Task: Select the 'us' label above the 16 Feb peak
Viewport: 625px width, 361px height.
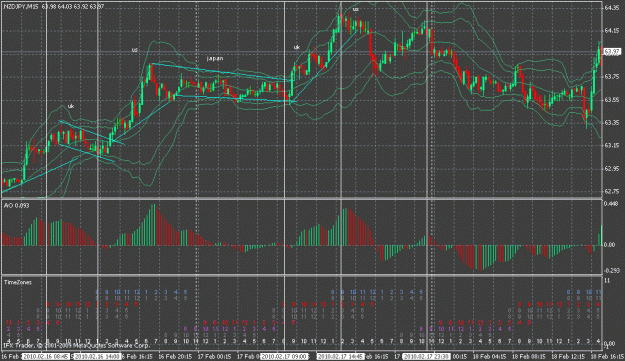Action: pyautogui.click(x=135, y=50)
